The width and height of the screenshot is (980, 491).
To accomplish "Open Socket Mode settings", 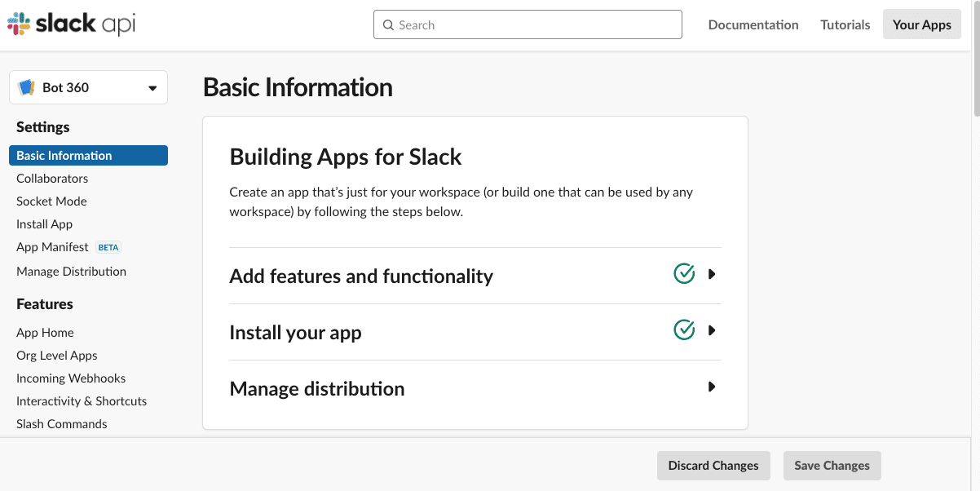I will [51, 201].
